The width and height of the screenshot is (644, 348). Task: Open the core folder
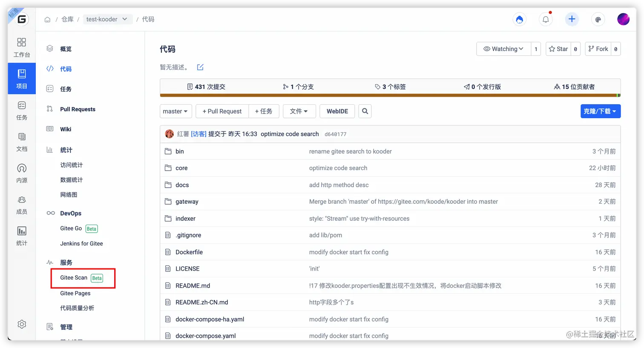tap(181, 168)
